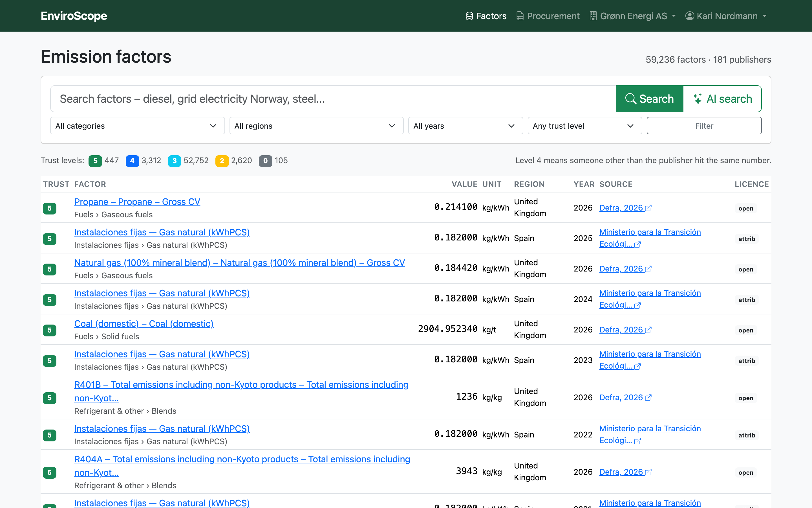812x508 pixels.
Task: Click the trust 5 badge on R404A row
Action: (x=50, y=473)
